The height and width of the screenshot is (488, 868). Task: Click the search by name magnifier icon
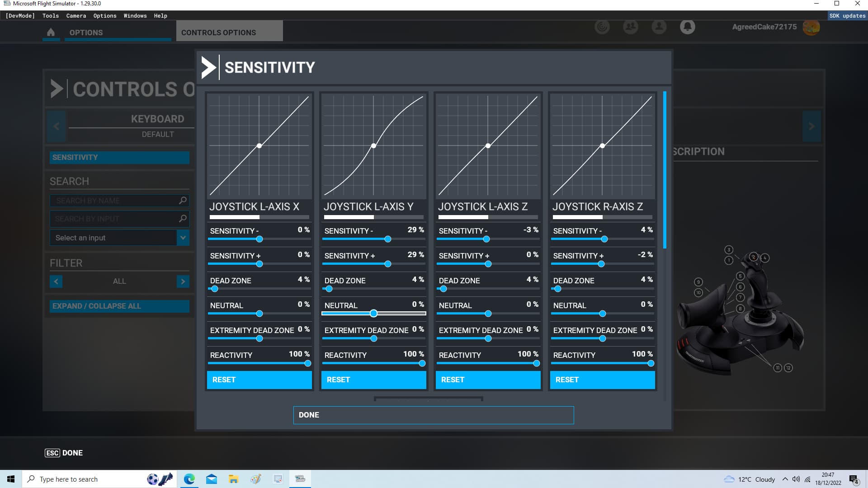pyautogui.click(x=183, y=200)
